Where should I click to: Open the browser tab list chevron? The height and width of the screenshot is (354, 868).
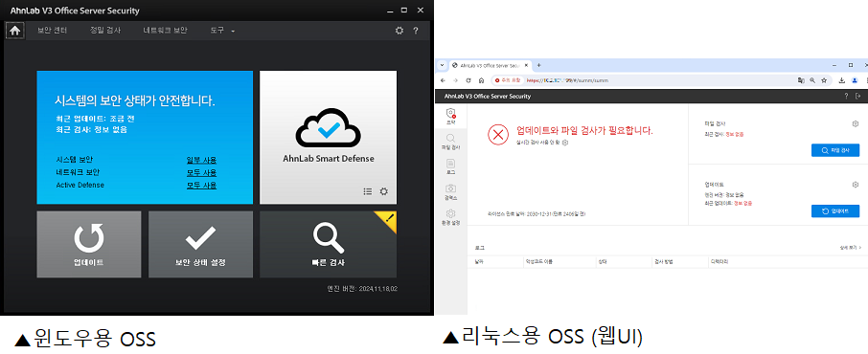click(442, 65)
